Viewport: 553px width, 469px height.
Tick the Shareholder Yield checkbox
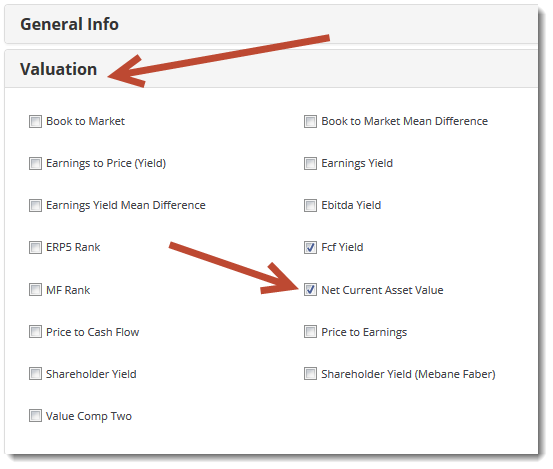point(35,374)
